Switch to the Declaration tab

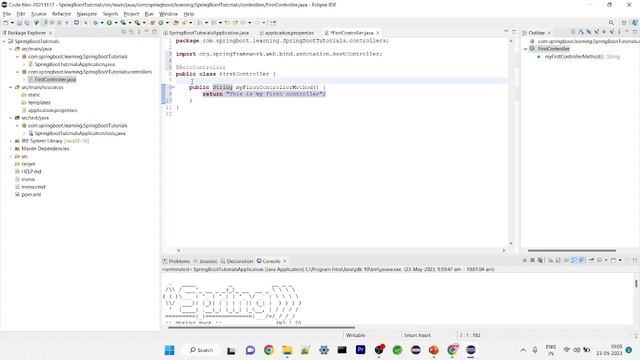pyautogui.click(x=237, y=261)
